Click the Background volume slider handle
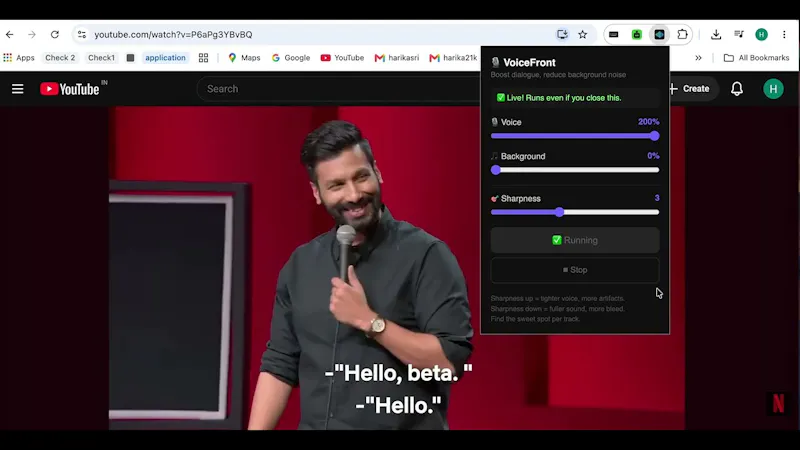Screen dimensions: 800x450 (496, 170)
